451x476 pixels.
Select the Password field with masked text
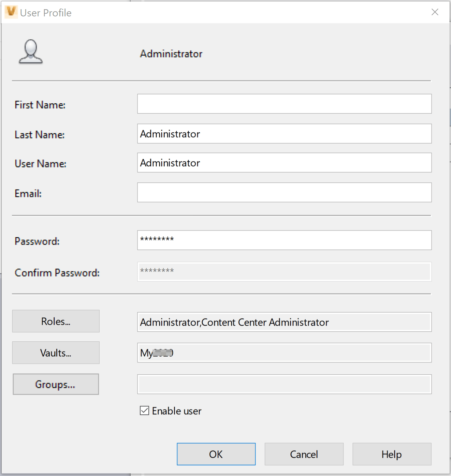point(285,240)
